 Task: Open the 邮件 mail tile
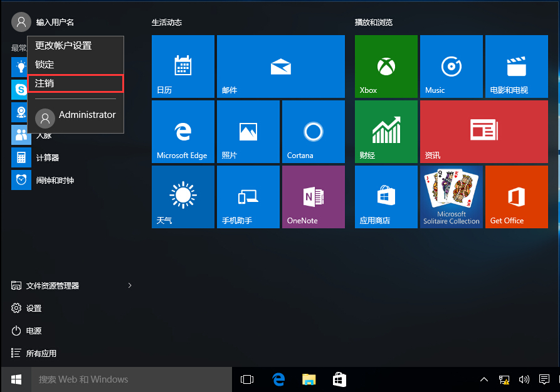(x=280, y=66)
